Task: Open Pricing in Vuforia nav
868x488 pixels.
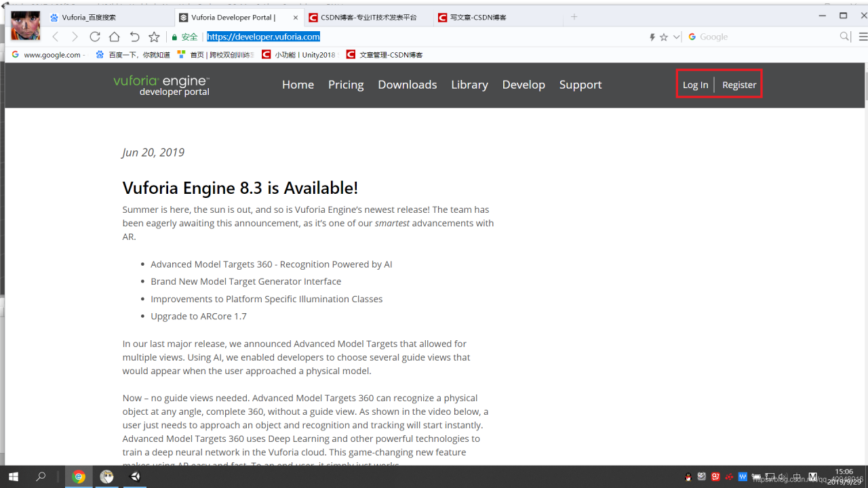Action: click(346, 85)
